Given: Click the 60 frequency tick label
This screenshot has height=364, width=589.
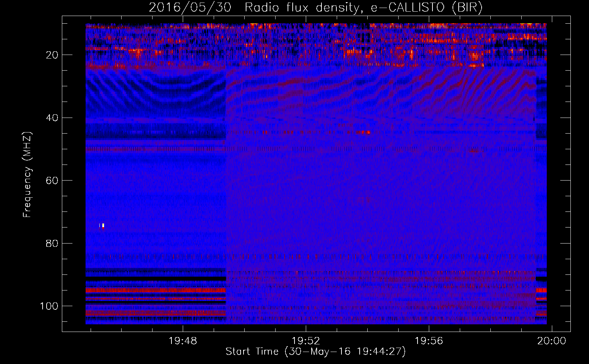Looking at the screenshot, I should [52, 181].
